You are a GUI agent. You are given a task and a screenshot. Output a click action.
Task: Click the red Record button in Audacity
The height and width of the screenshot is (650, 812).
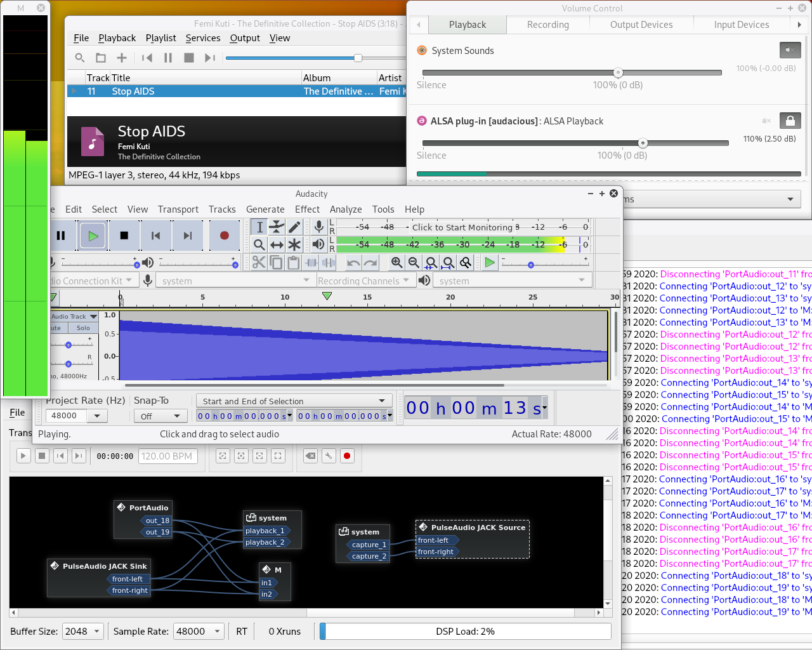[225, 235]
